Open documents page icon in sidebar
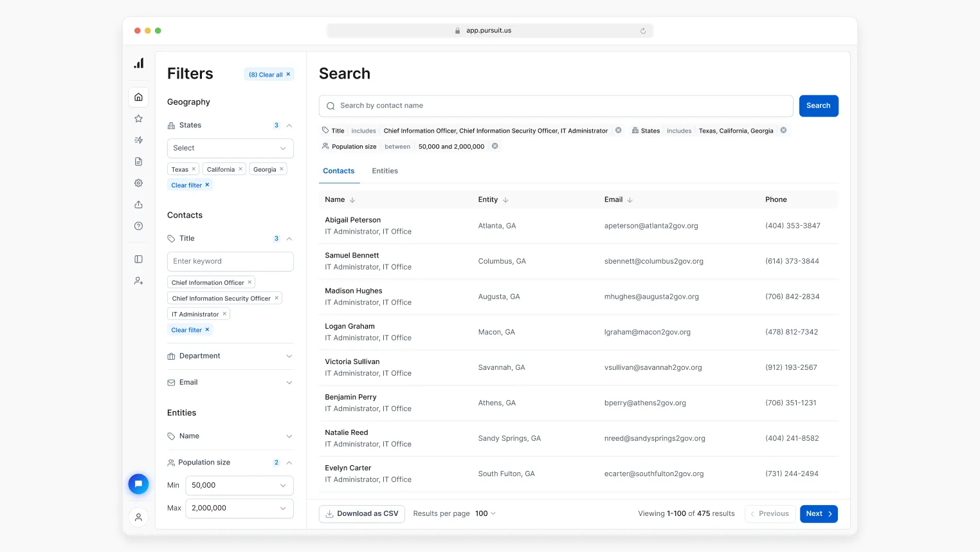The width and height of the screenshot is (980, 552). click(x=138, y=161)
